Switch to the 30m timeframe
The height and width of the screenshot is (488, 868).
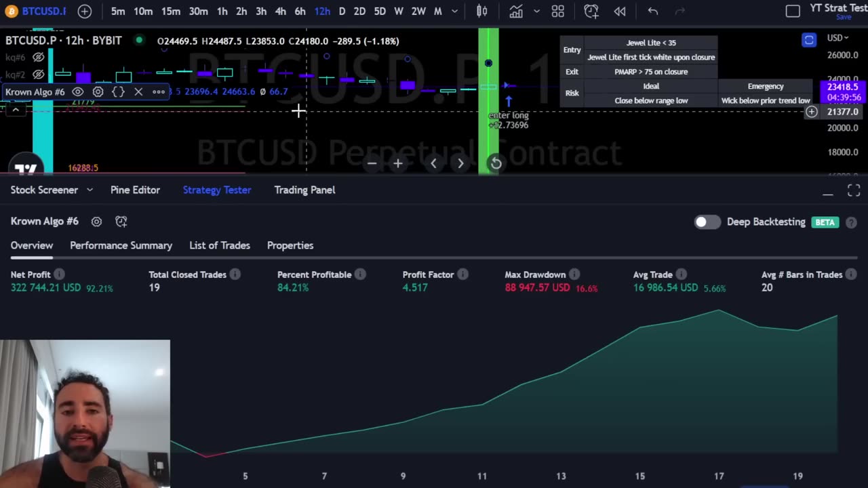coord(198,12)
